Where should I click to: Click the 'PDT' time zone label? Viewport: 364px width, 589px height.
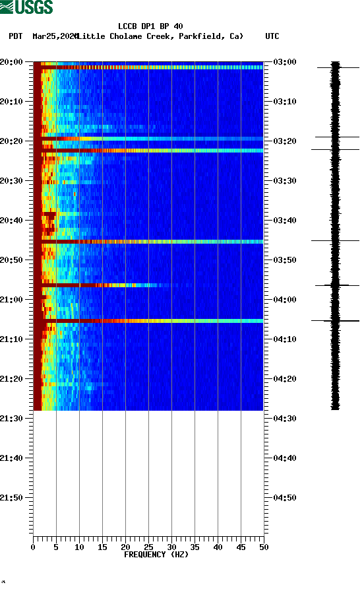pyautogui.click(x=16, y=36)
